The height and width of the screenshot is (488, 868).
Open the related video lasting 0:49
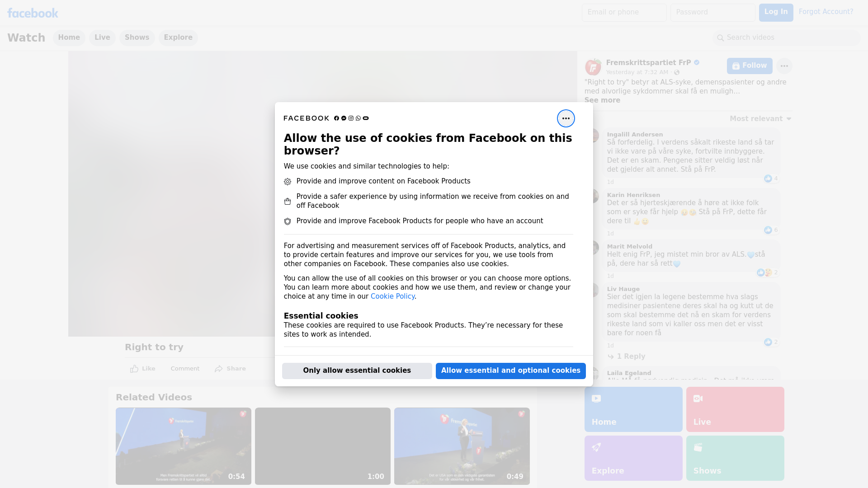462,446
